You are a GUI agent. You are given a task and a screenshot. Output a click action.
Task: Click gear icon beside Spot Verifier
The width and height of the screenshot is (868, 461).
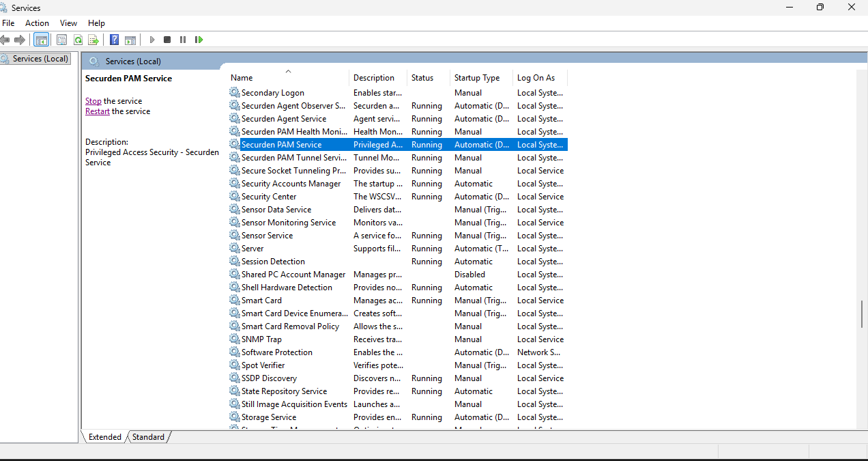click(235, 365)
